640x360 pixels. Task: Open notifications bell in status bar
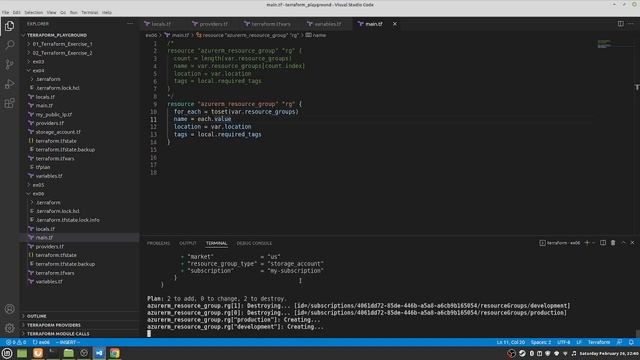tap(631, 342)
